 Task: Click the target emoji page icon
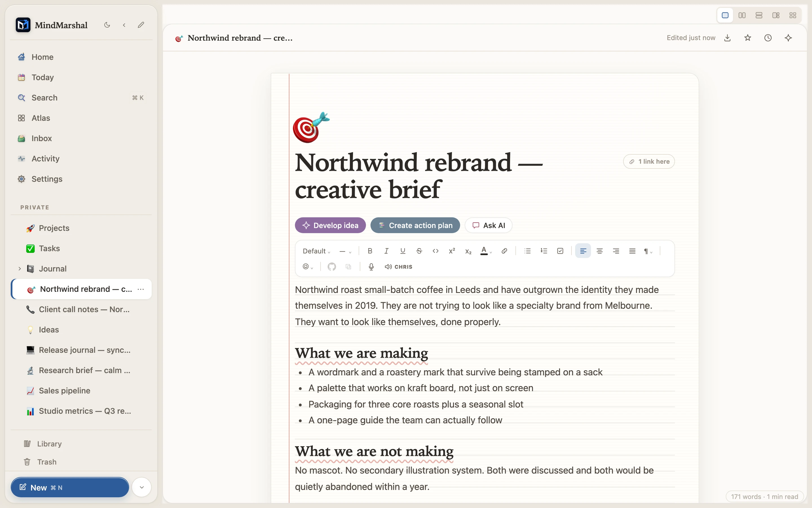pos(311,127)
